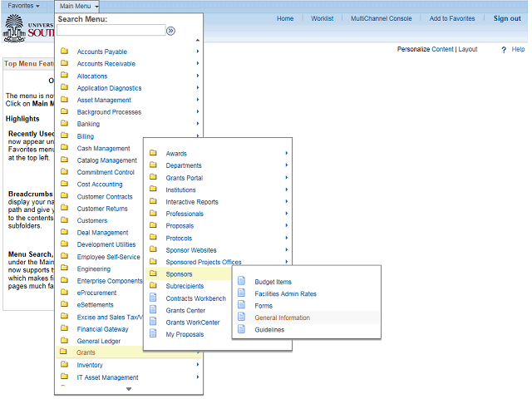Click the Banking folder icon
The image size is (532, 399).
(x=65, y=124)
